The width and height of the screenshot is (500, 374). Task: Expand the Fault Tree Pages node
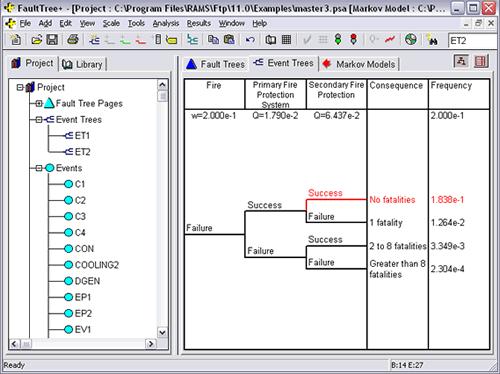(x=39, y=104)
